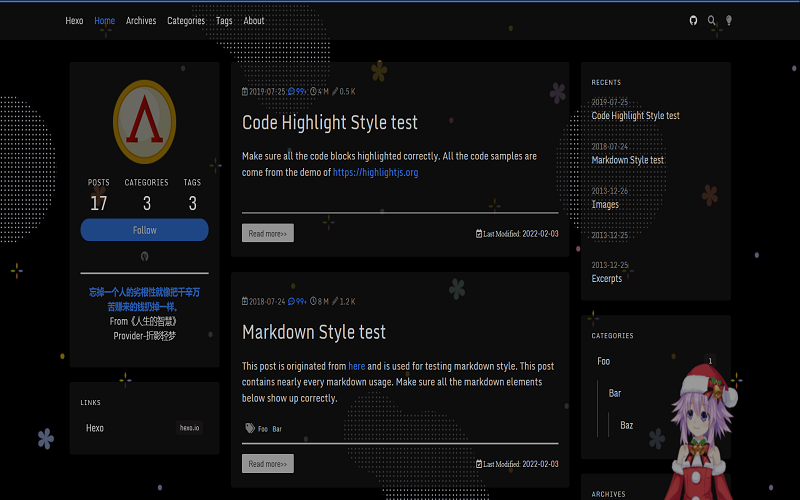Screen dimensions: 800x500
Task: Click Read more on Code Highlight post
Action: coord(267,233)
